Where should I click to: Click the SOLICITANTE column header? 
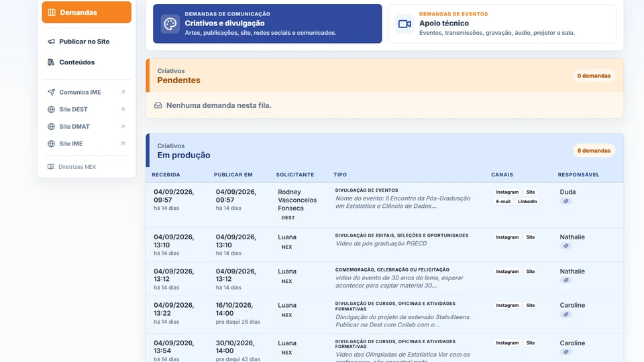tap(295, 175)
